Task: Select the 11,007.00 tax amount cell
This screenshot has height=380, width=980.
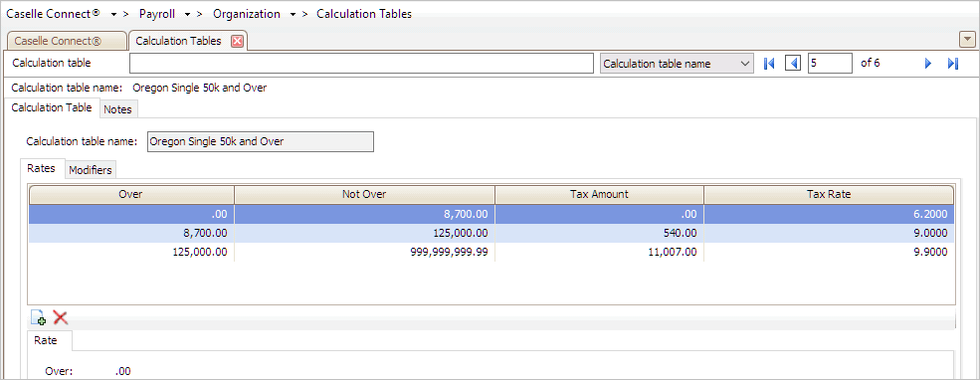Action: tap(599, 252)
